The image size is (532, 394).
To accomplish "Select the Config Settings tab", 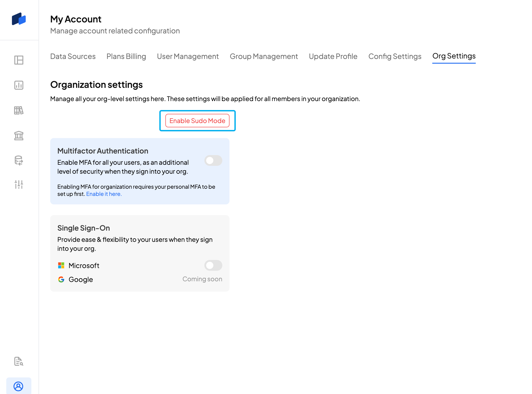I will click(395, 56).
